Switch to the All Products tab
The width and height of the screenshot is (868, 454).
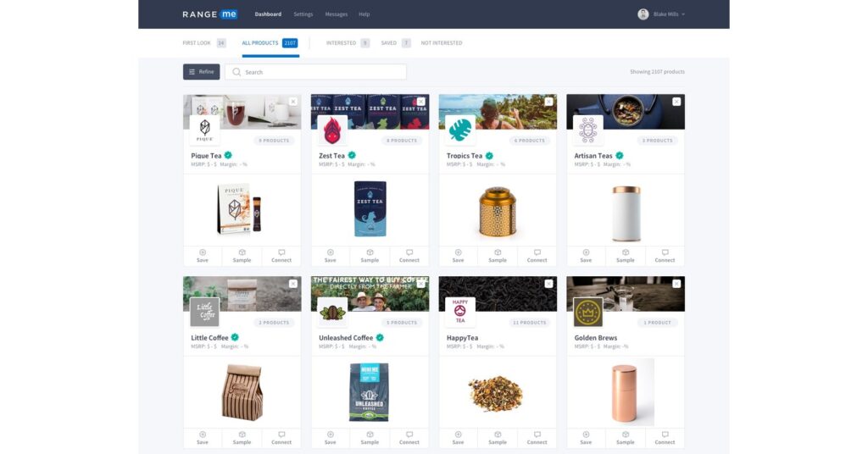coord(270,43)
